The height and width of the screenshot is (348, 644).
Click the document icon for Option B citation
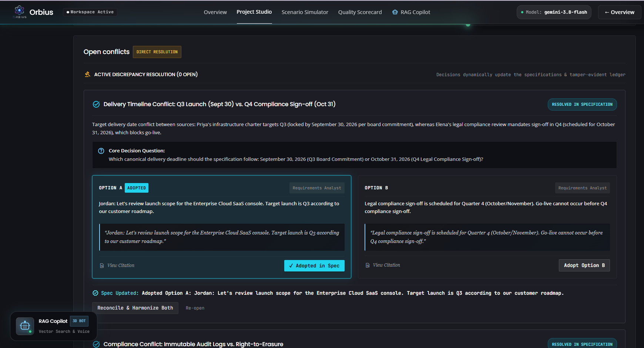[x=368, y=265]
